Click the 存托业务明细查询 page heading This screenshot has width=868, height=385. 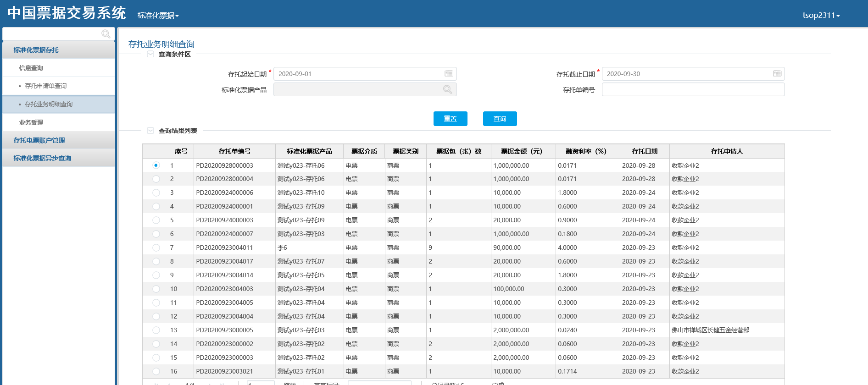(161, 44)
